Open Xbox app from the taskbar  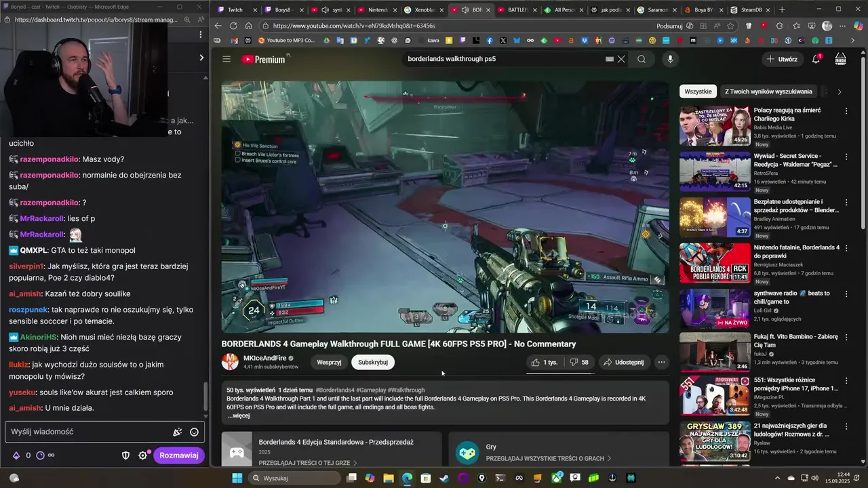pos(556,478)
